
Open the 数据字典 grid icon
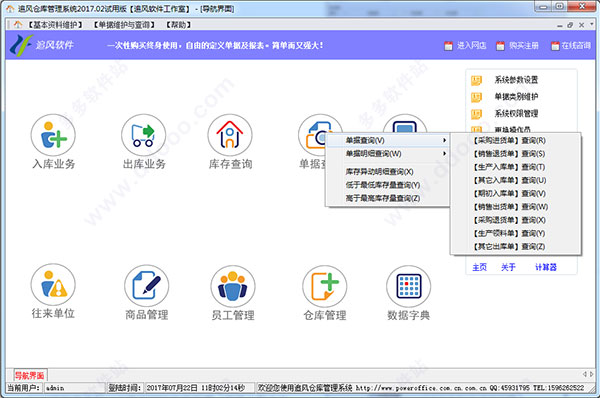pos(408,286)
